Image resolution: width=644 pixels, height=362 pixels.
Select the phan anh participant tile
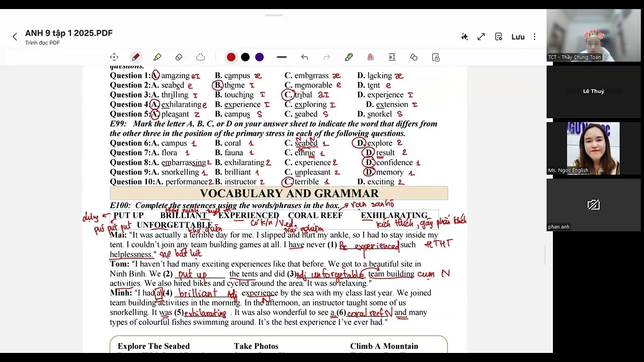click(593, 205)
